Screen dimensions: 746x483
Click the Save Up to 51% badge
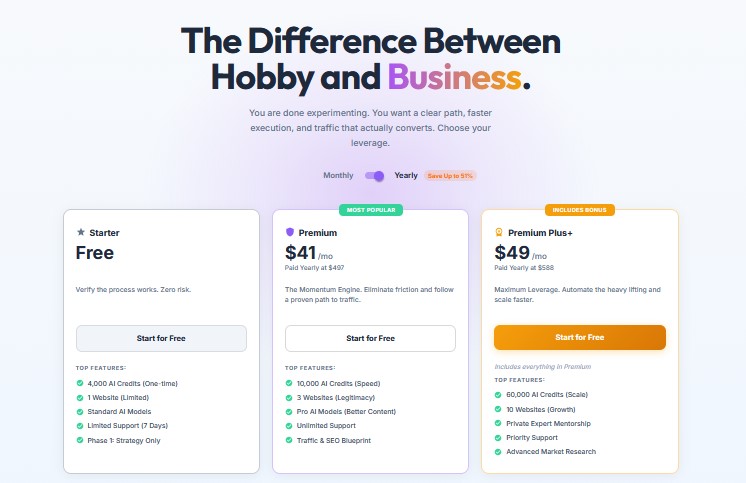[x=450, y=176]
